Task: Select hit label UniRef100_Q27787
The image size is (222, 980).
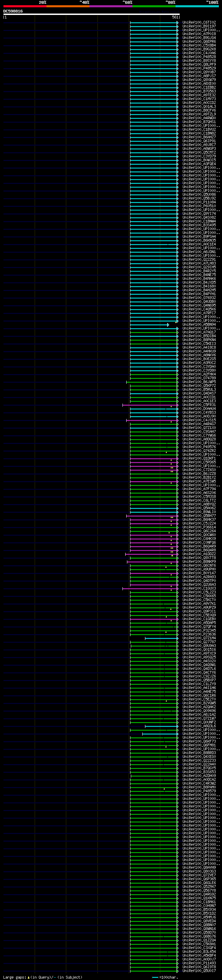Action: [199, 642]
